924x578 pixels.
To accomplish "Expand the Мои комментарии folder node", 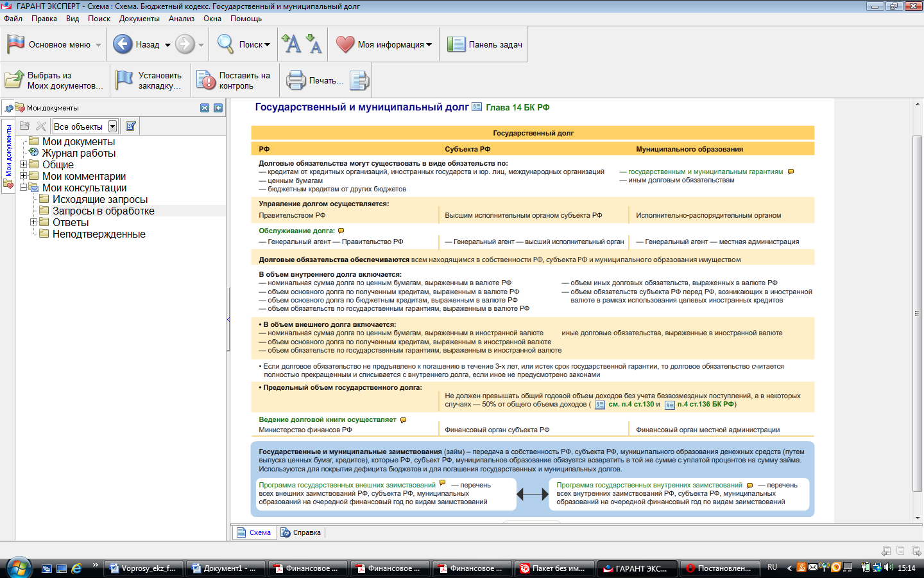I will tap(23, 176).
